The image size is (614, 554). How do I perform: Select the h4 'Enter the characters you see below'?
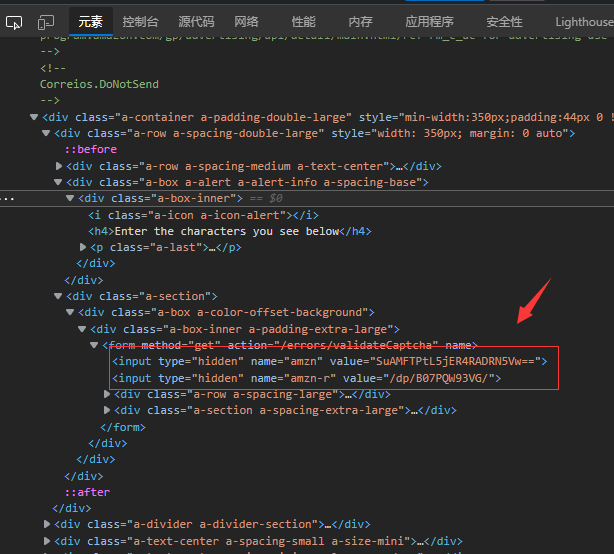[x=229, y=231]
